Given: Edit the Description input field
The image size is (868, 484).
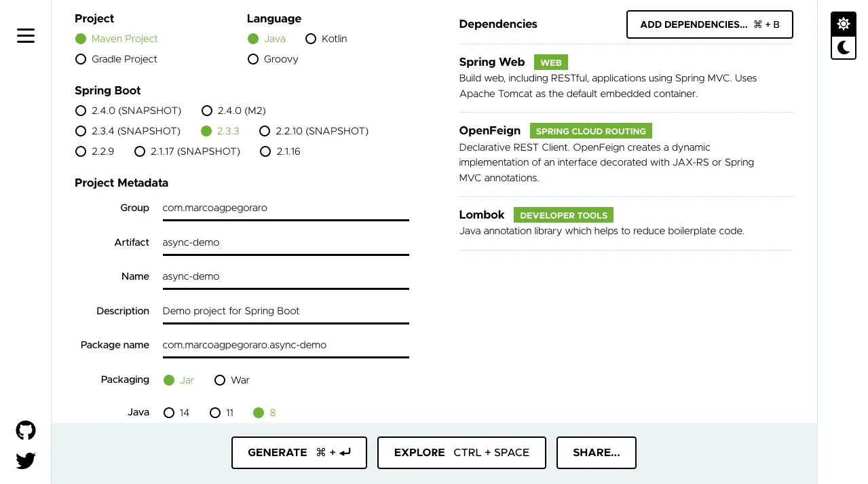Looking at the screenshot, I should click(x=286, y=311).
